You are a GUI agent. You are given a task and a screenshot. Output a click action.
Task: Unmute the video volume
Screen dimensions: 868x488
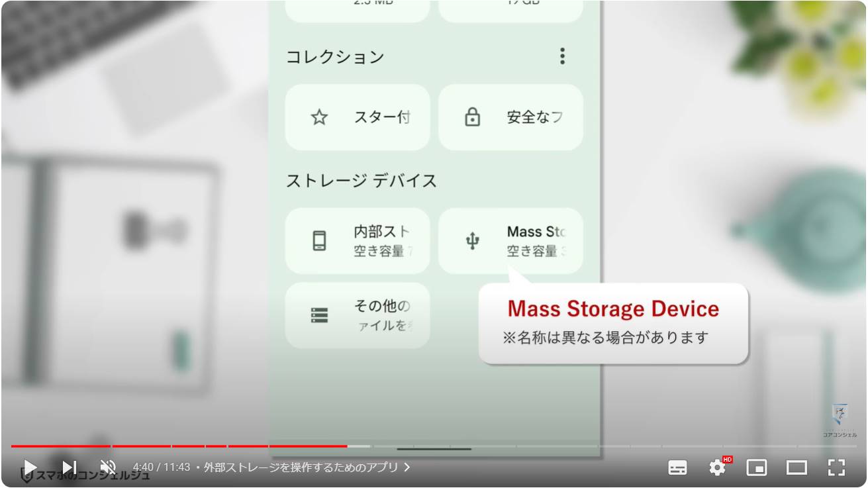click(108, 467)
